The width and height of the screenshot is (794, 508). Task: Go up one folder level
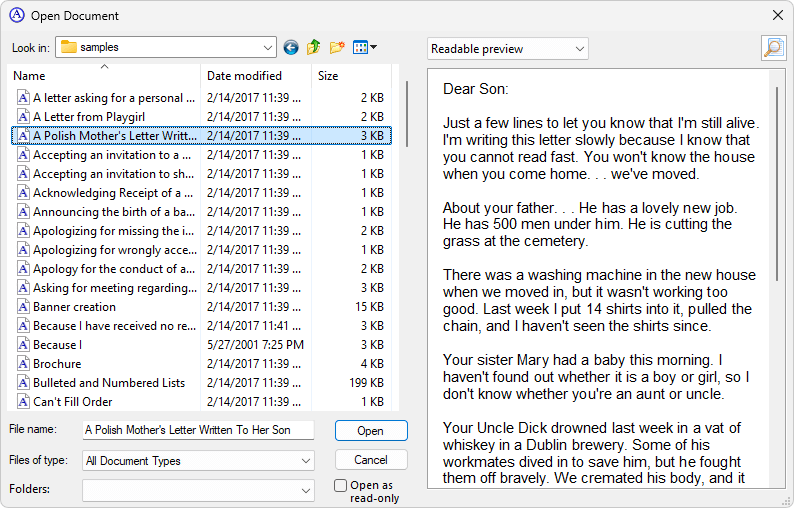[314, 47]
